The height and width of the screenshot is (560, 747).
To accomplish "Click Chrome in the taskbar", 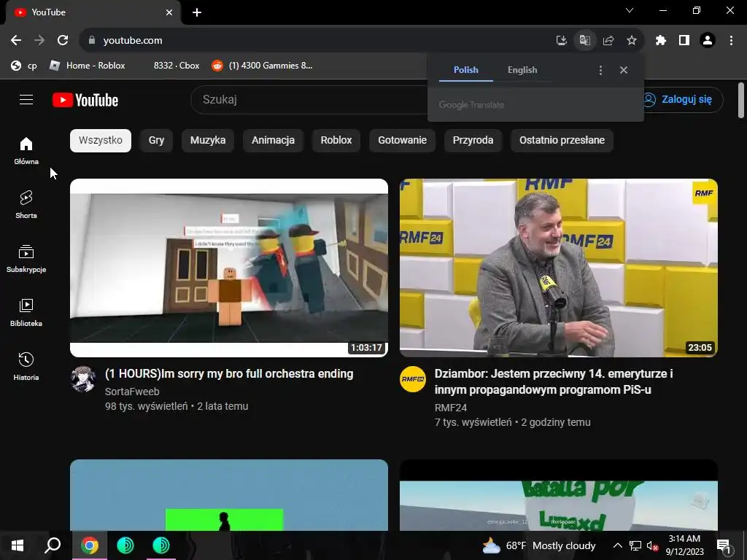I will click(x=90, y=545).
